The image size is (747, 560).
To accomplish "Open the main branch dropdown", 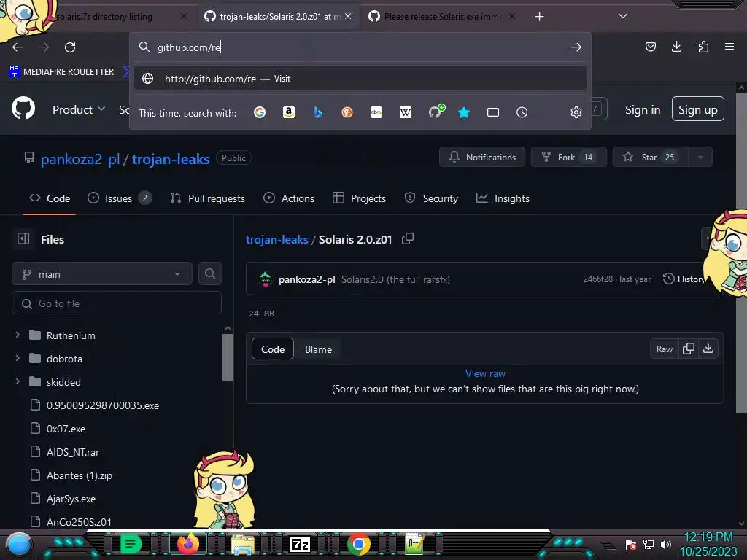I will [x=102, y=274].
